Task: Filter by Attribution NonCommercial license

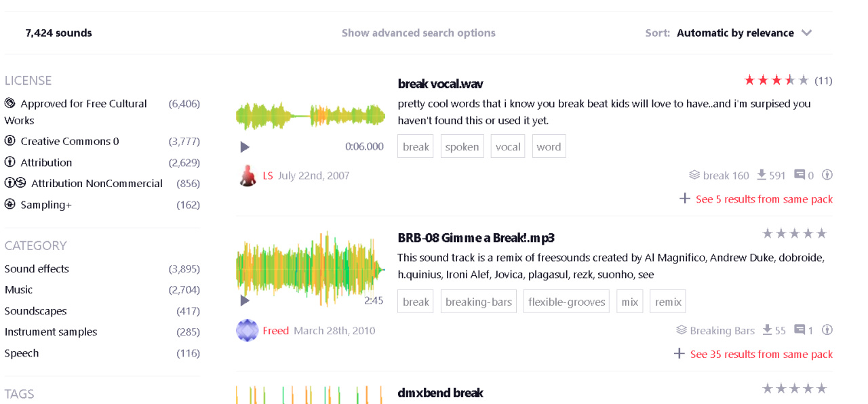Action: 96,183
